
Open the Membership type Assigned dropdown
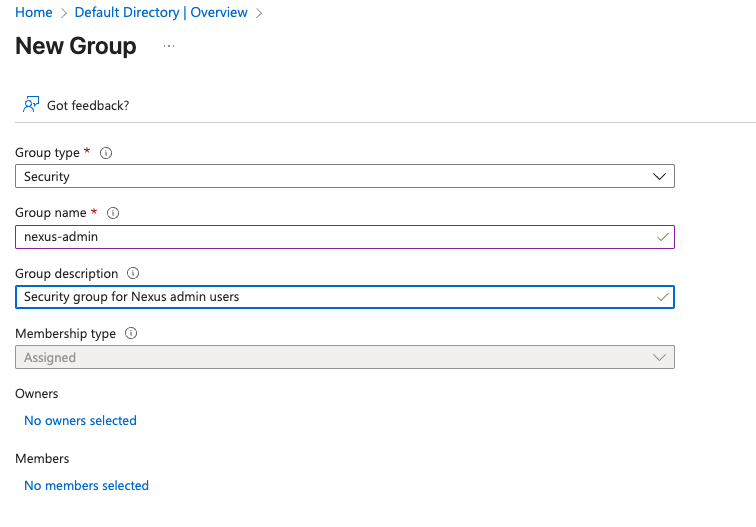345,357
